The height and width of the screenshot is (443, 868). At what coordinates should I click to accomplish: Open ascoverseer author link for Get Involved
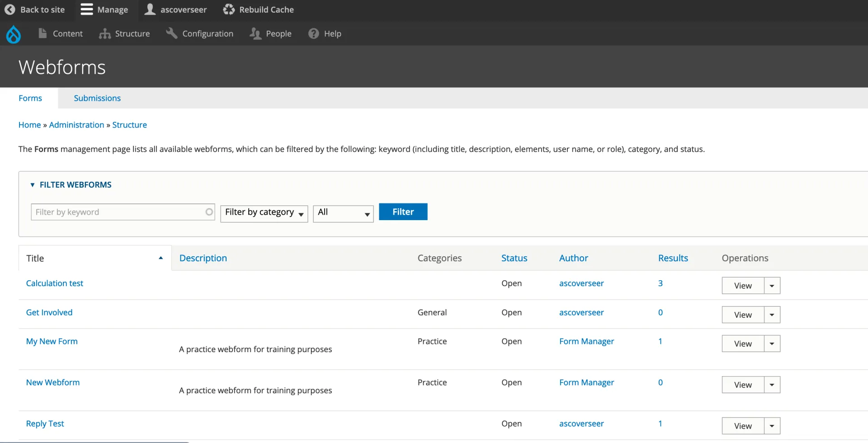coord(581,312)
